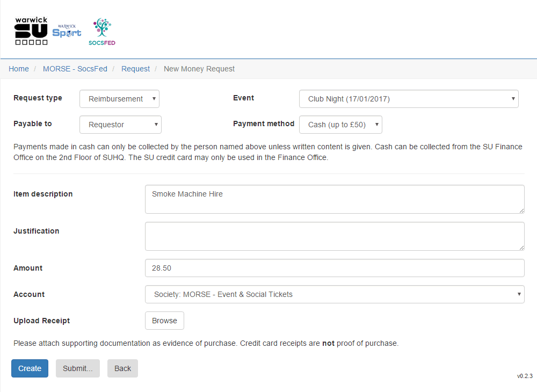This screenshot has height=392, width=537.
Task: Browse for a receipt to upload
Action: click(x=164, y=321)
